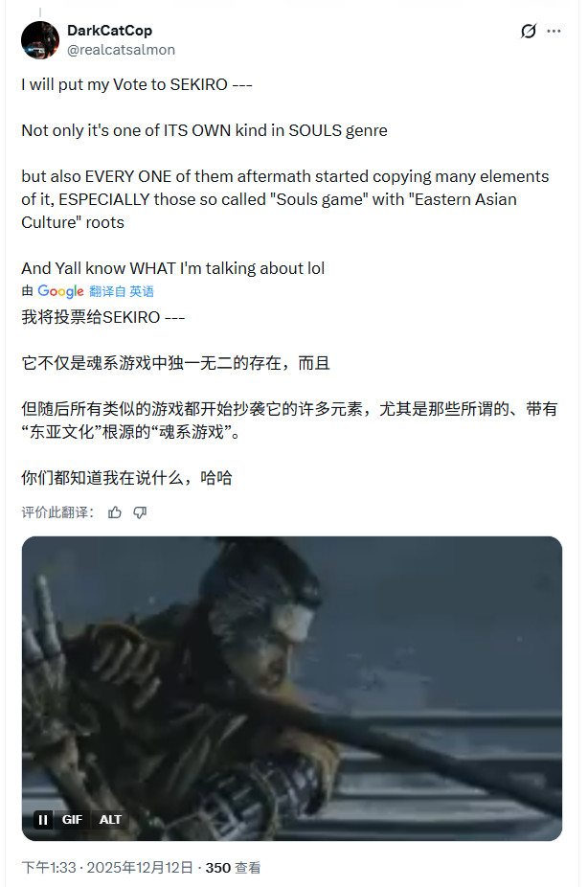Click the date 2025年12月12日
Viewport: 588px width, 887px height.
point(140,868)
